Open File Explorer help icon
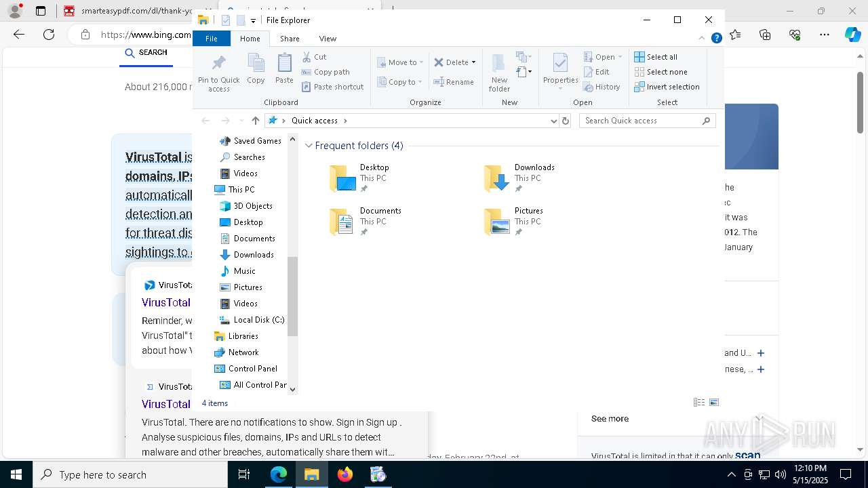The image size is (868, 488). [716, 39]
